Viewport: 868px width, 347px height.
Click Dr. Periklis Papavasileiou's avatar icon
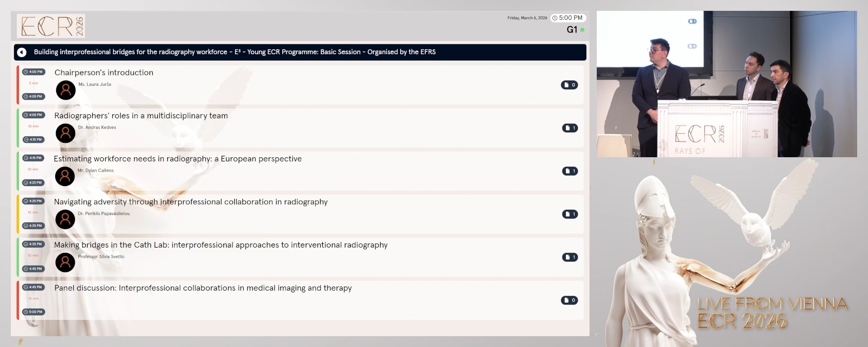(65, 219)
